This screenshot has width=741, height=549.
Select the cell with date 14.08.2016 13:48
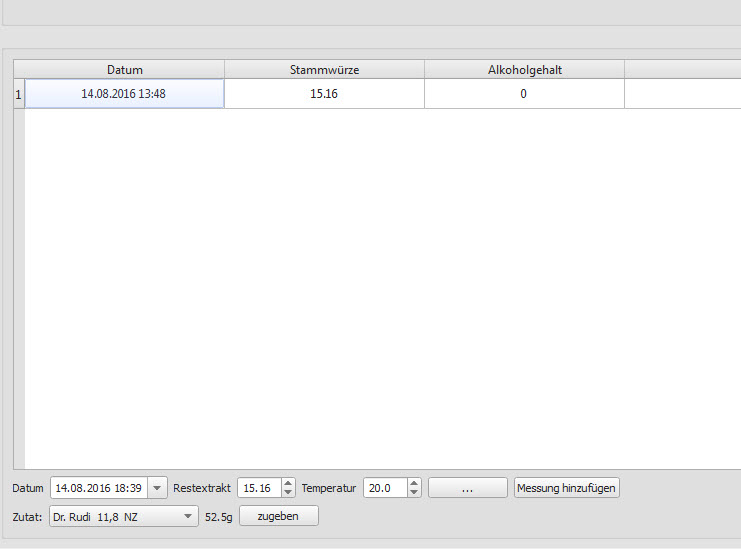pyautogui.click(x=124, y=94)
